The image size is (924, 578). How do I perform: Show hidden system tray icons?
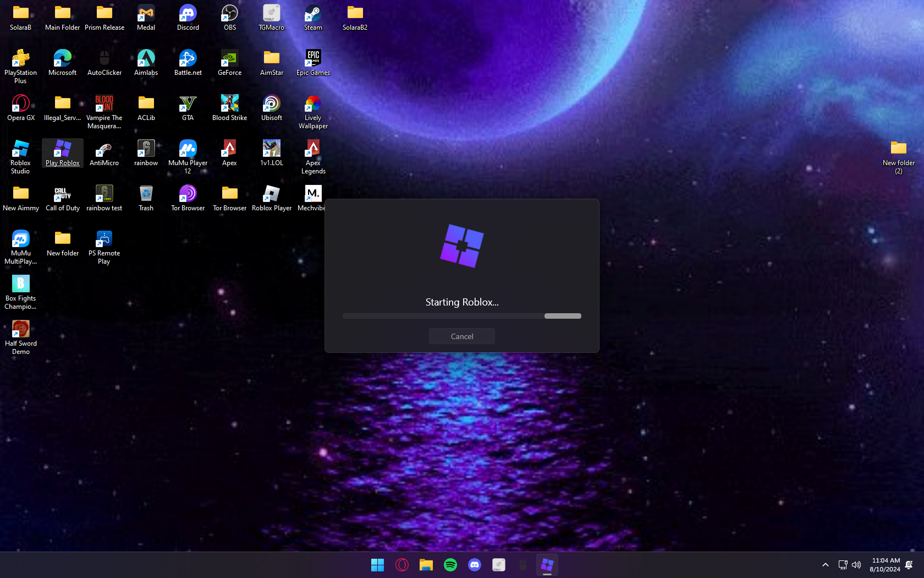click(826, 565)
